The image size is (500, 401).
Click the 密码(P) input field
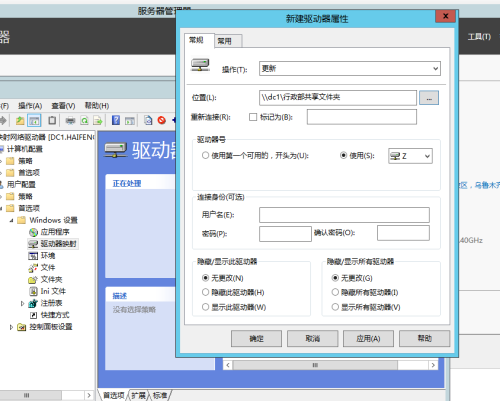pos(285,234)
